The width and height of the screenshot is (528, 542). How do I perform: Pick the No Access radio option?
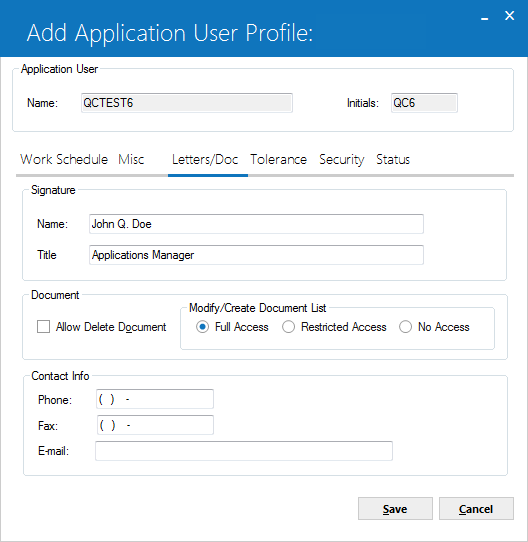pos(405,327)
